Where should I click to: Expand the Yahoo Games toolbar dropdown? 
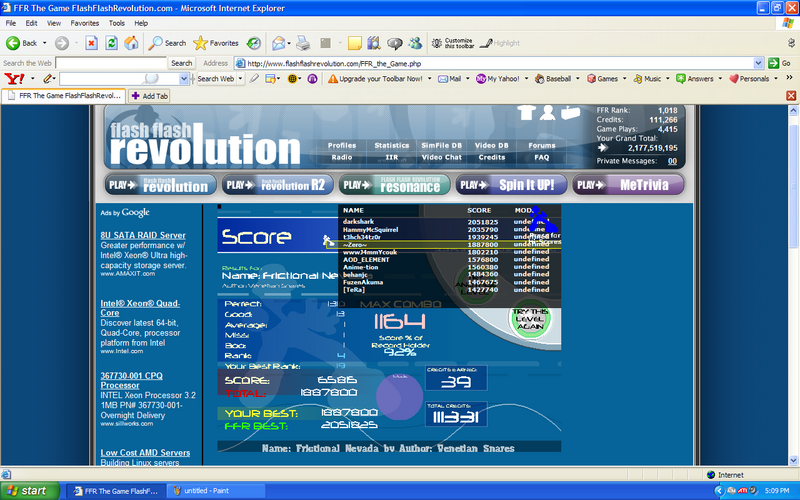point(624,78)
